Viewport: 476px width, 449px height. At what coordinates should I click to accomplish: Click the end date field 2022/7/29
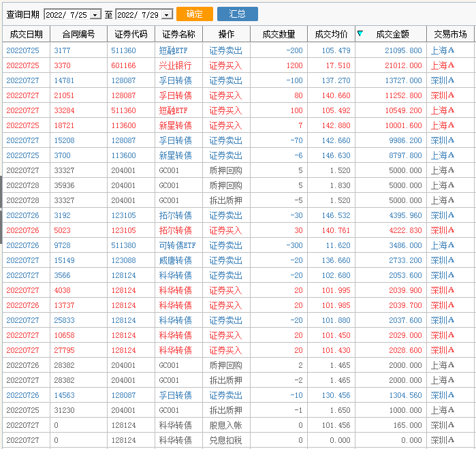pyautogui.click(x=139, y=14)
